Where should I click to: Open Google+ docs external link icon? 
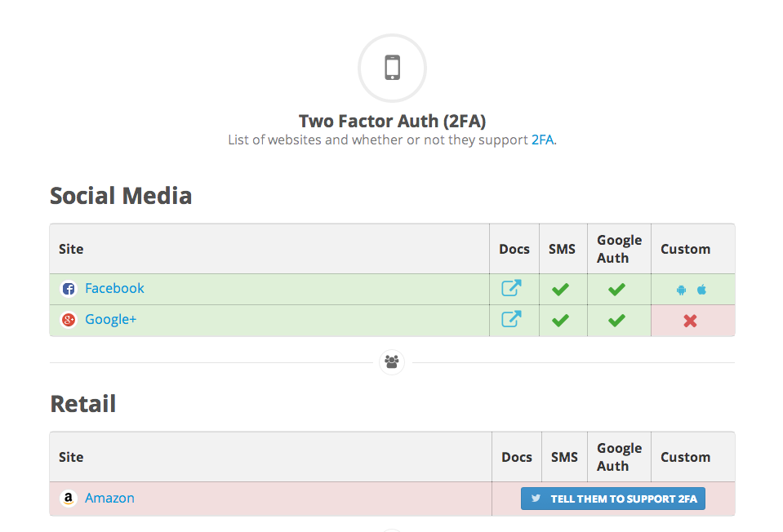[511, 319]
